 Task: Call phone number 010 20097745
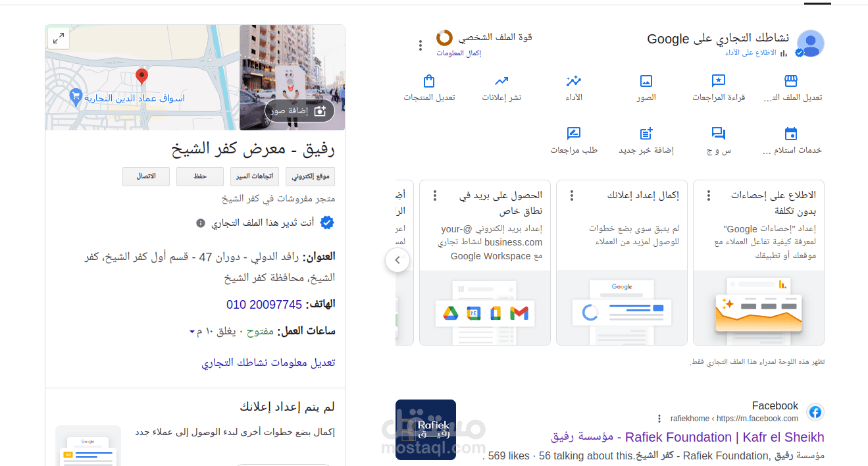click(264, 304)
